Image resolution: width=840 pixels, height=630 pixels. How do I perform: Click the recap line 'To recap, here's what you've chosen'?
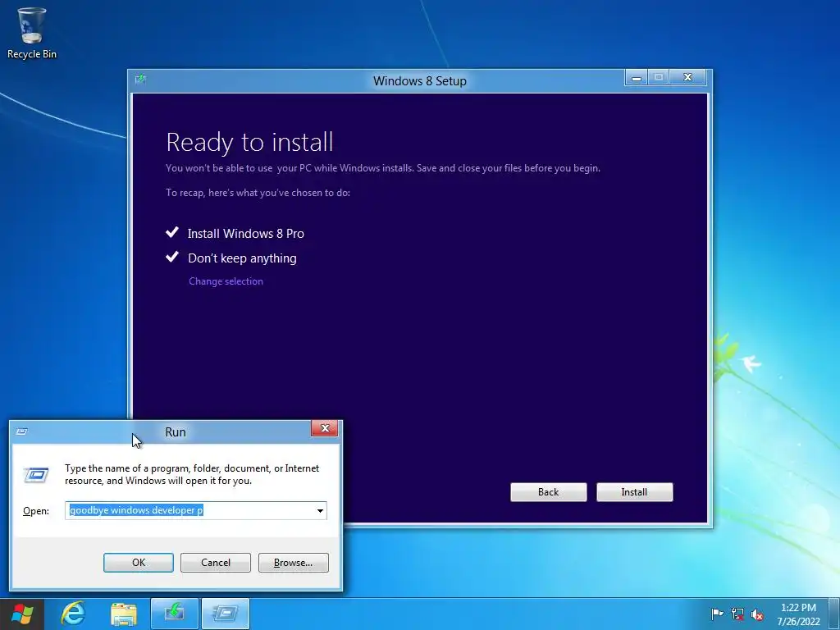(258, 193)
